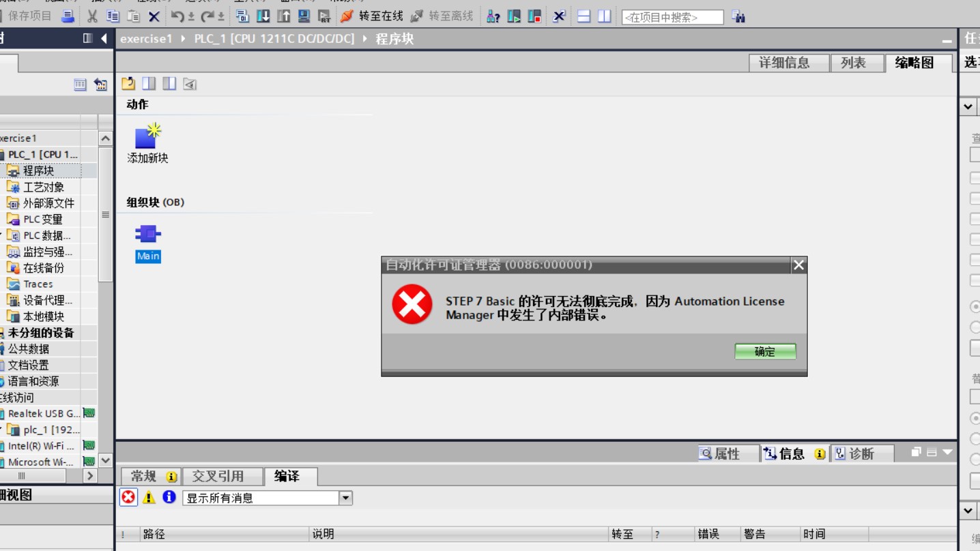The image size is (980, 551).
Task: Switch to the 交叉引用 tab
Action: click(x=217, y=476)
